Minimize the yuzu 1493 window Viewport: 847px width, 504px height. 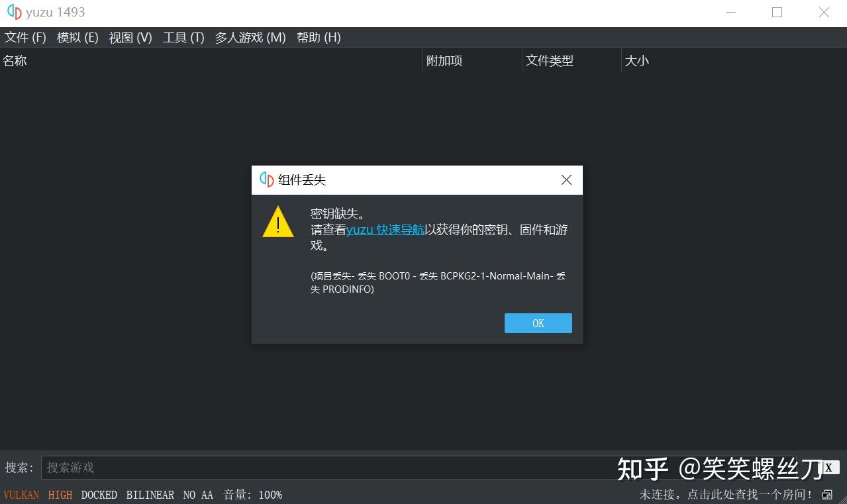(731, 13)
